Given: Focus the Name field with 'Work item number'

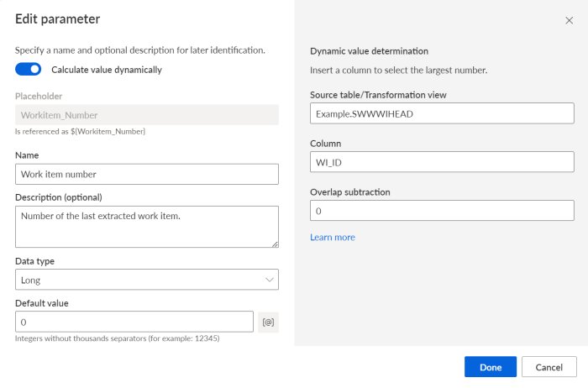Looking at the screenshot, I should 147,174.
